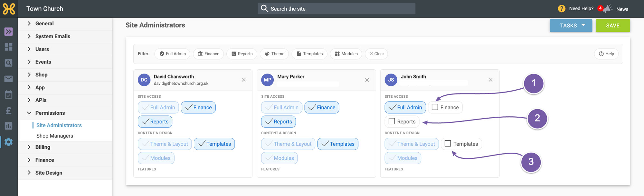Tick the Finance checkbox for John Smith

pyautogui.click(x=435, y=107)
